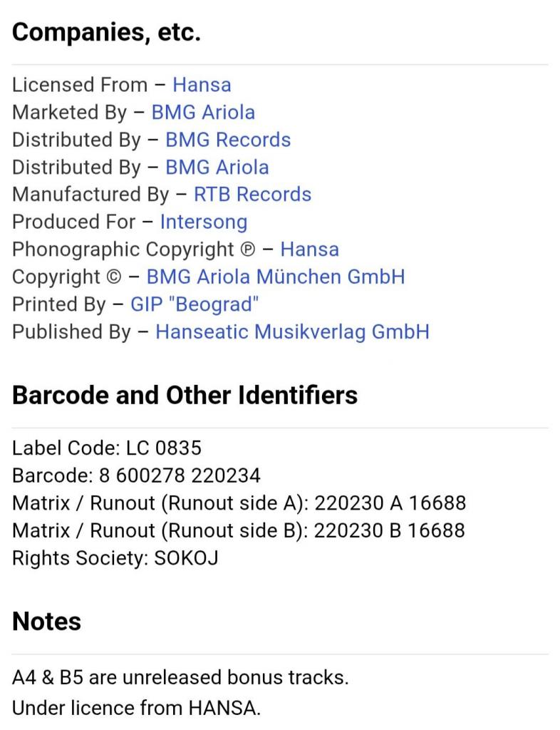Open the BMG Ariola München GmbH link

(276, 277)
